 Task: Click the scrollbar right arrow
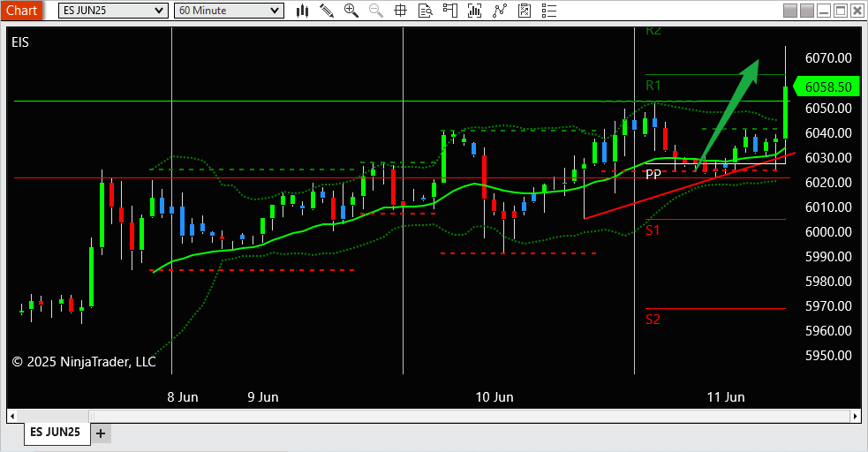856,416
